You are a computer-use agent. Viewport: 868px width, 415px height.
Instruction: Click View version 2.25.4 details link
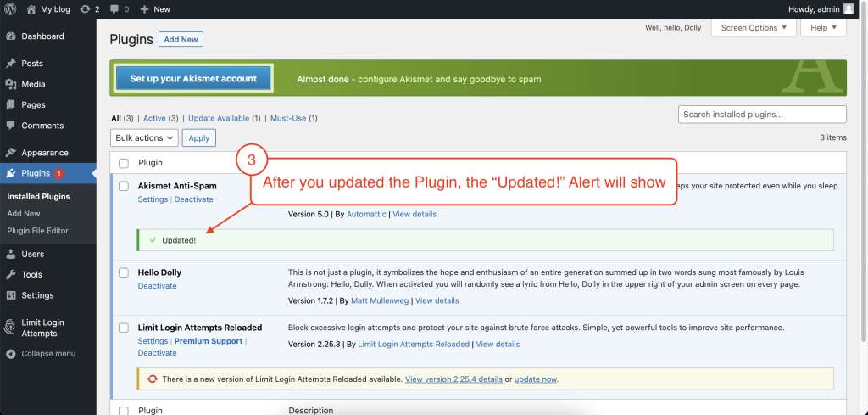(x=454, y=379)
